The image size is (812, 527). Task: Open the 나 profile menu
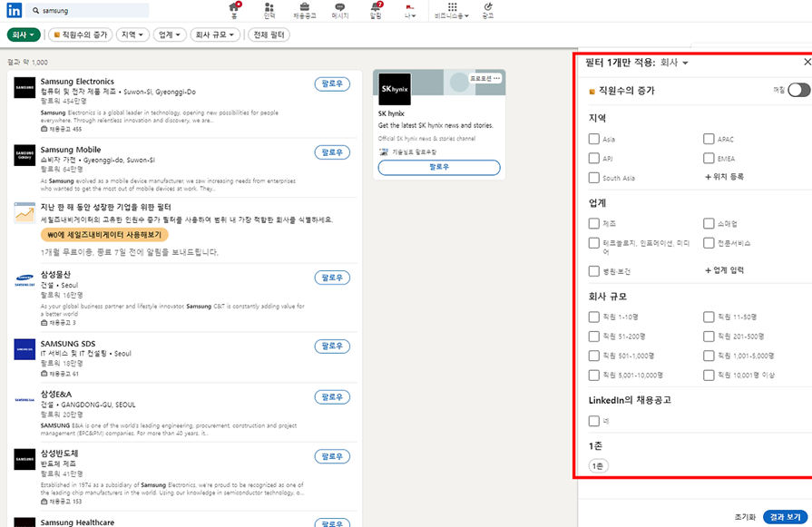[411, 11]
